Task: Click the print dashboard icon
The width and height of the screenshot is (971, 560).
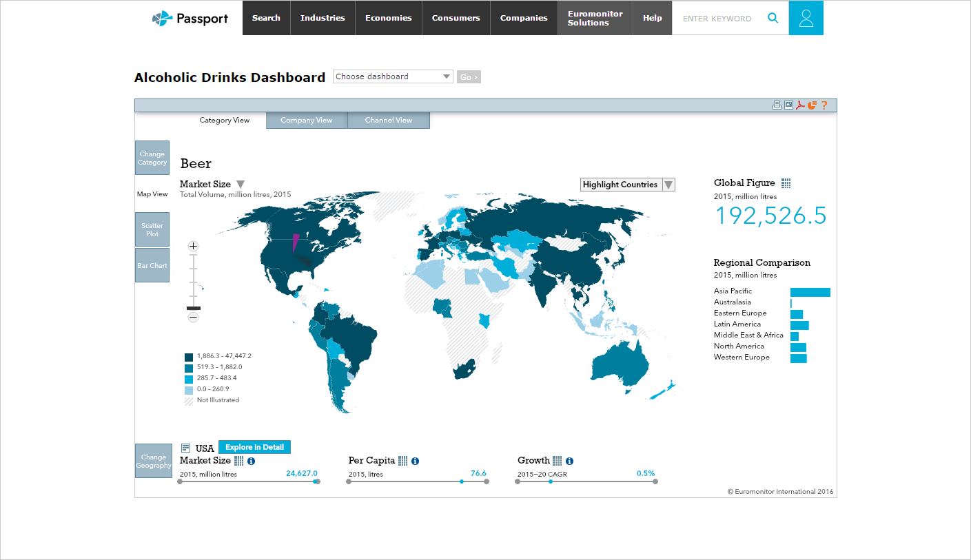Action: (x=777, y=105)
